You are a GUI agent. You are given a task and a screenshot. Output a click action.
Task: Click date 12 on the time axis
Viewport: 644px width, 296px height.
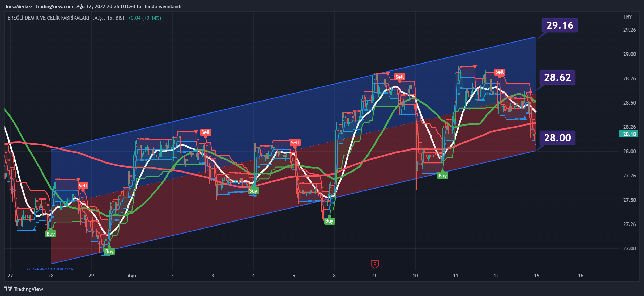click(496, 276)
